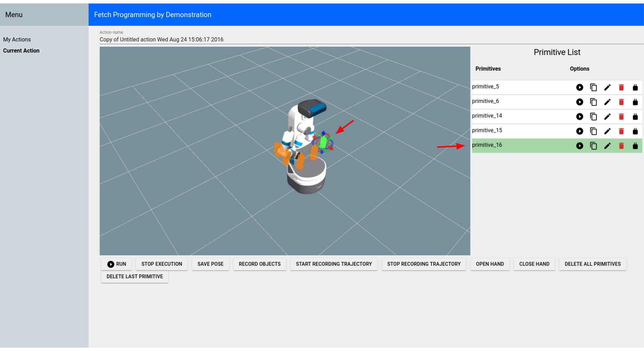Play primitive_16 from the primitive list

pos(579,146)
